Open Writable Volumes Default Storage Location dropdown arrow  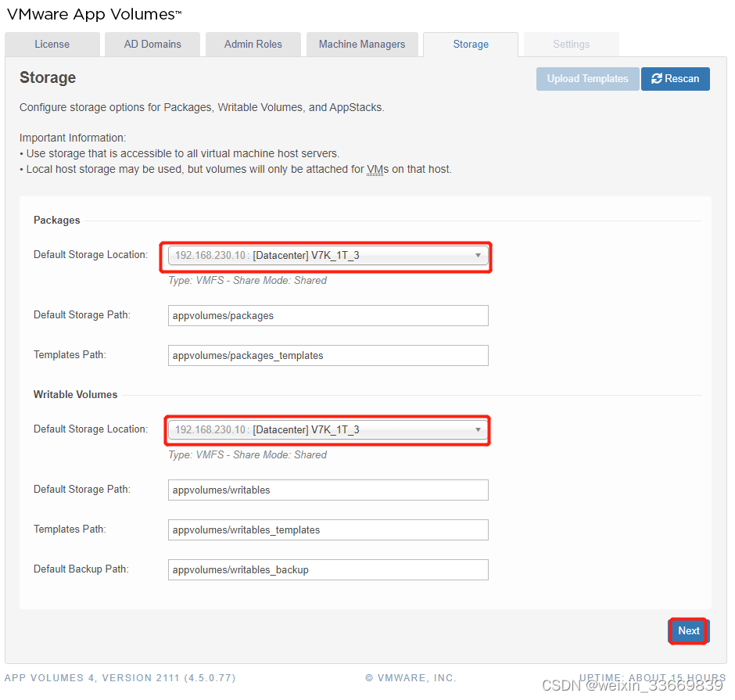coord(478,430)
